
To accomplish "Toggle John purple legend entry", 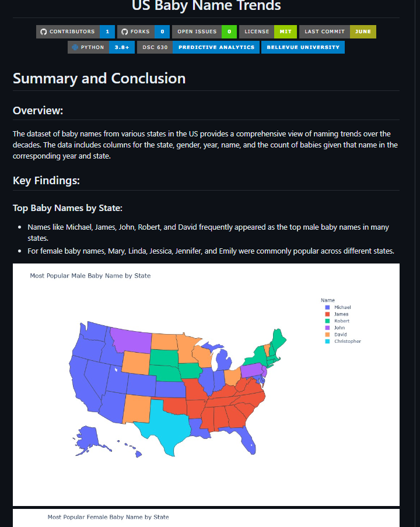I will [x=335, y=328].
